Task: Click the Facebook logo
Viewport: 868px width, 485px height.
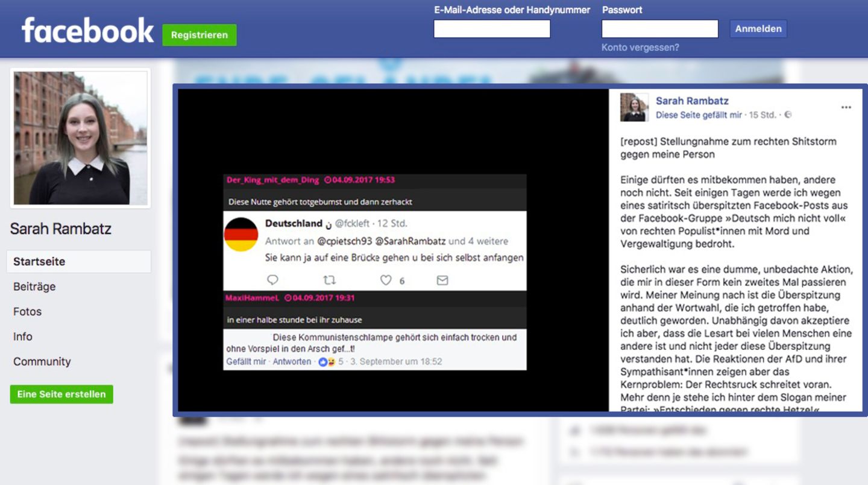Action: tap(87, 30)
